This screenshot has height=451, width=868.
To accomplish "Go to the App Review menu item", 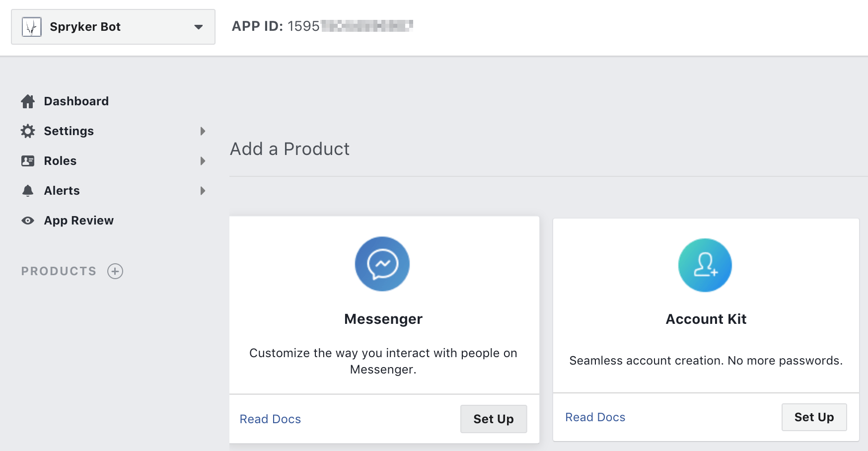I will coord(78,221).
